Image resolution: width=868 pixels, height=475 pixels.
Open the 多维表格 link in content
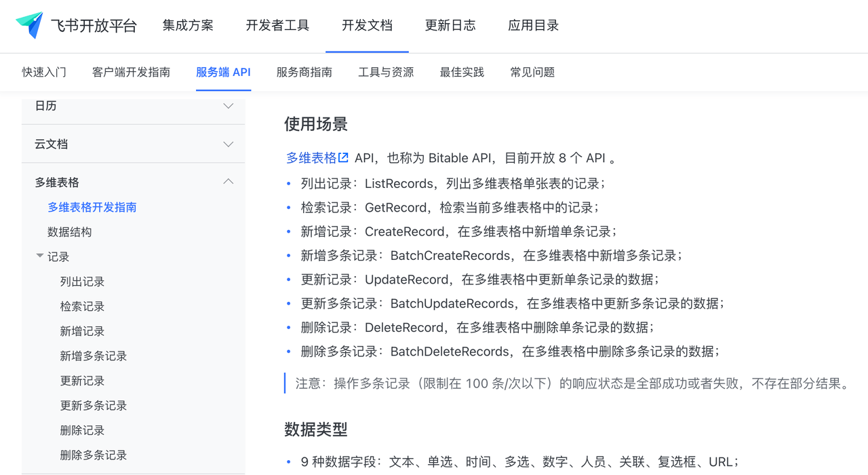pyautogui.click(x=311, y=158)
